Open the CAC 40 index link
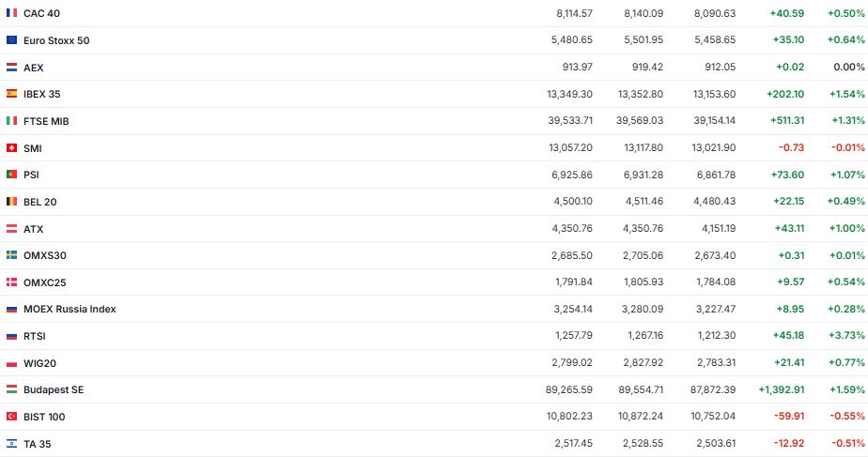The image size is (868, 457). tap(42, 13)
